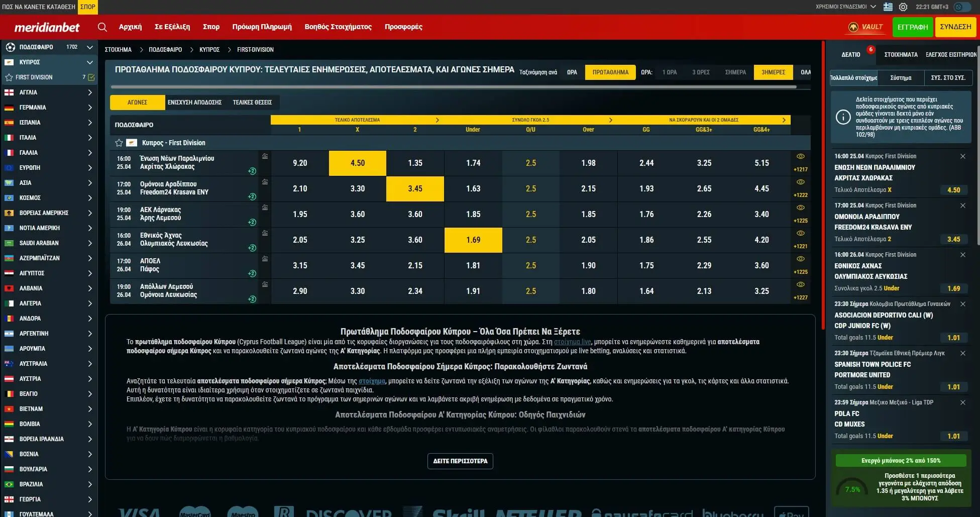Expand ΙΤΑΛΙΑ leagues
This screenshot has width=980, height=517.
point(90,138)
